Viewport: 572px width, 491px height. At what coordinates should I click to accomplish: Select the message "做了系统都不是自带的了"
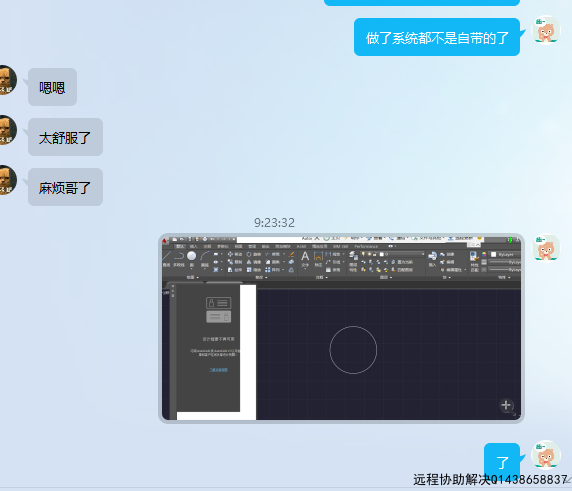coord(437,37)
